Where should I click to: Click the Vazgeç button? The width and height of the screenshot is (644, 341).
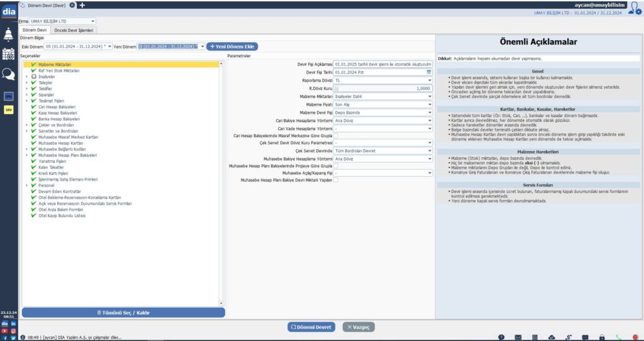coord(358,327)
